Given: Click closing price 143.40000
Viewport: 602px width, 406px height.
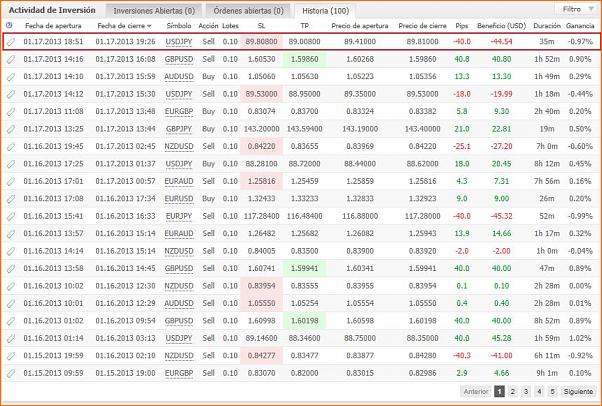Looking at the screenshot, I should 422,129.
